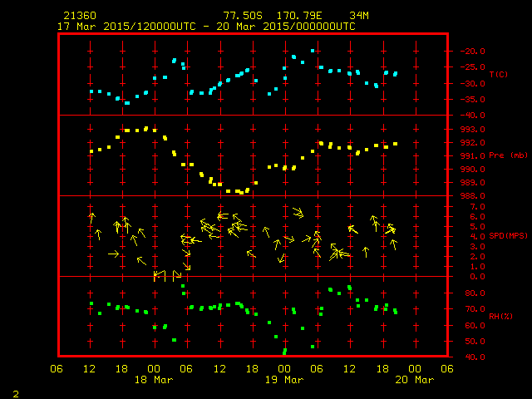Click the 19 Mar date label
Viewport: 532px width, 399px height.
click(284, 380)
